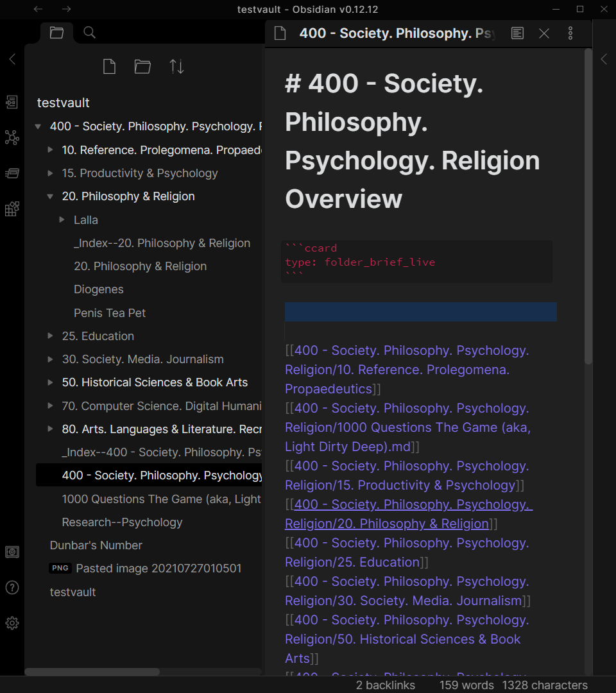This screenshot has height=693, width=616.
Task: Open the testvault note at bottom
Action: point(73,592)
